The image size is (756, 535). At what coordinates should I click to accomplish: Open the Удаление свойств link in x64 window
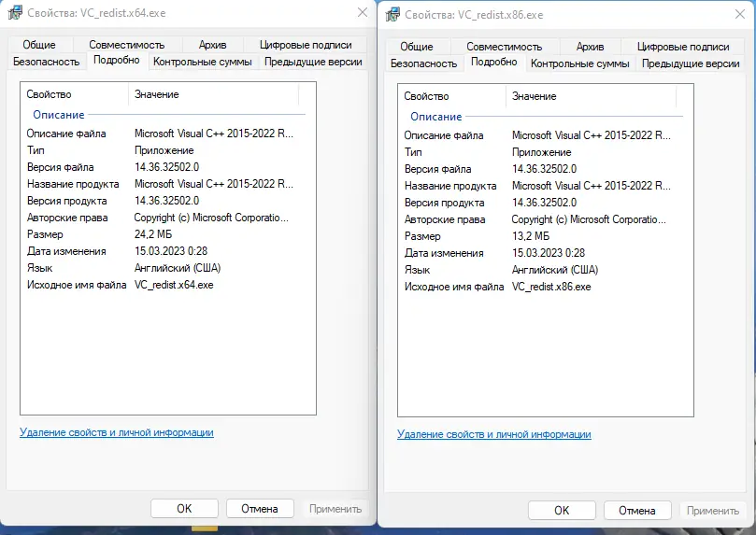click(117, 432)
